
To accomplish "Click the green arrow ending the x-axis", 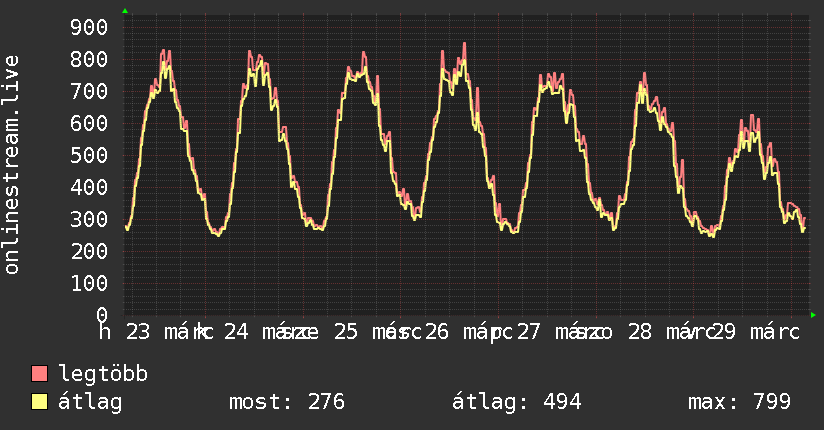I will tap(813, 315).
